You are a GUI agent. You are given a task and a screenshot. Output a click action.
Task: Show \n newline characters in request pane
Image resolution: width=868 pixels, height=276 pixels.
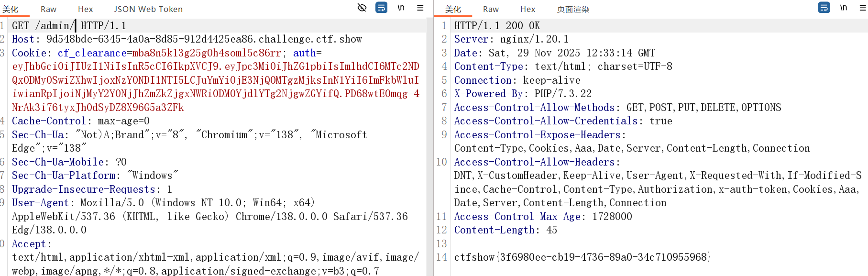point(401,8)
